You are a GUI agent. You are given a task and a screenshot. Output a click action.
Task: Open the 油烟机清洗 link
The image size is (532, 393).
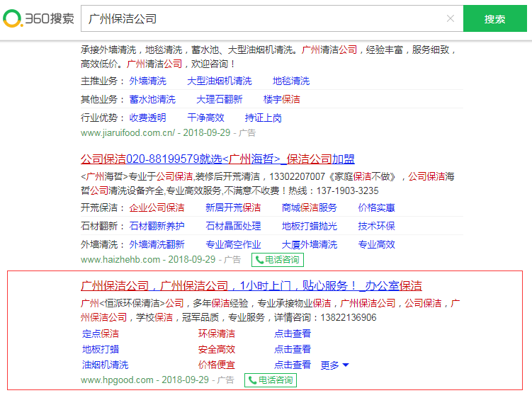[x=105, y=365]
